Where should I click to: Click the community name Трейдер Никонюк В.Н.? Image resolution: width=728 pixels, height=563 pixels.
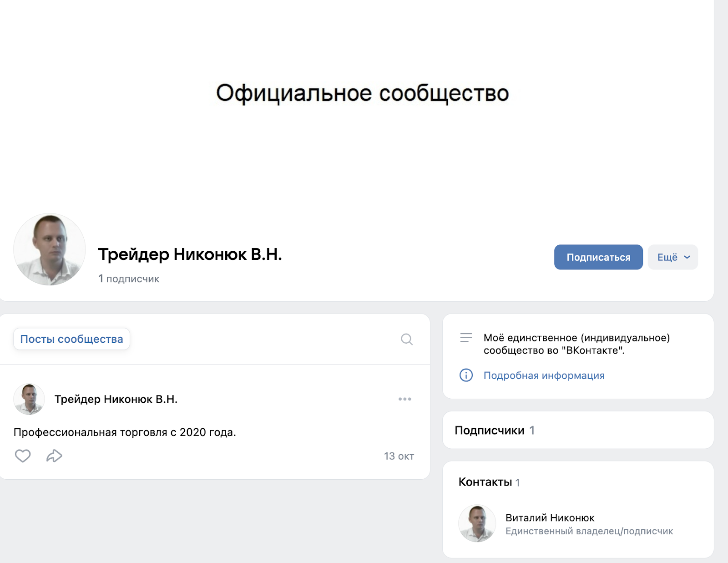[191, 255]
